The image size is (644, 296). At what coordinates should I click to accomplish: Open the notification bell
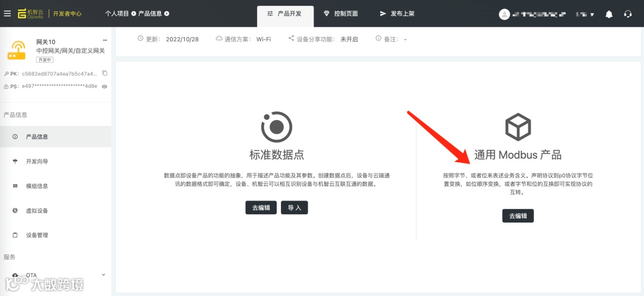pos(609,14)
